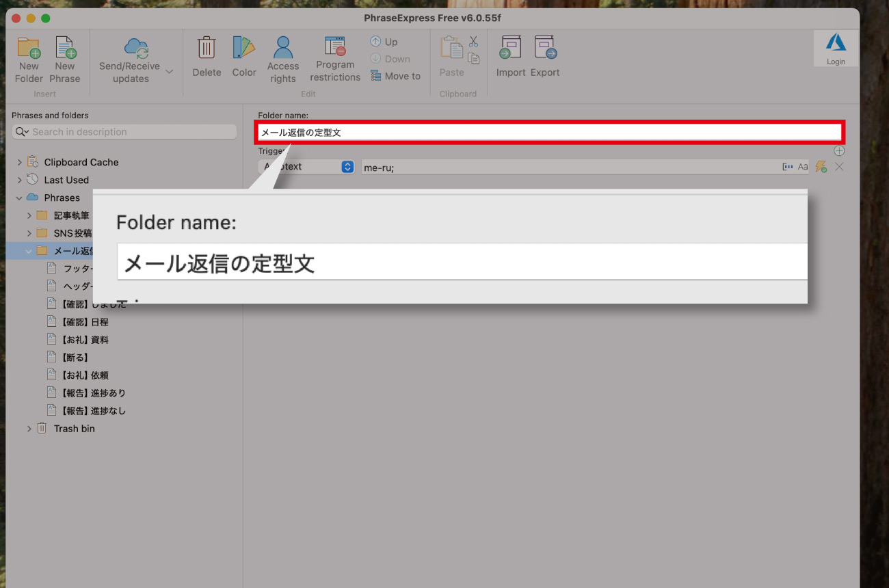Open the Send/Receive updates dropdown arrow

[x=170, y=71]
